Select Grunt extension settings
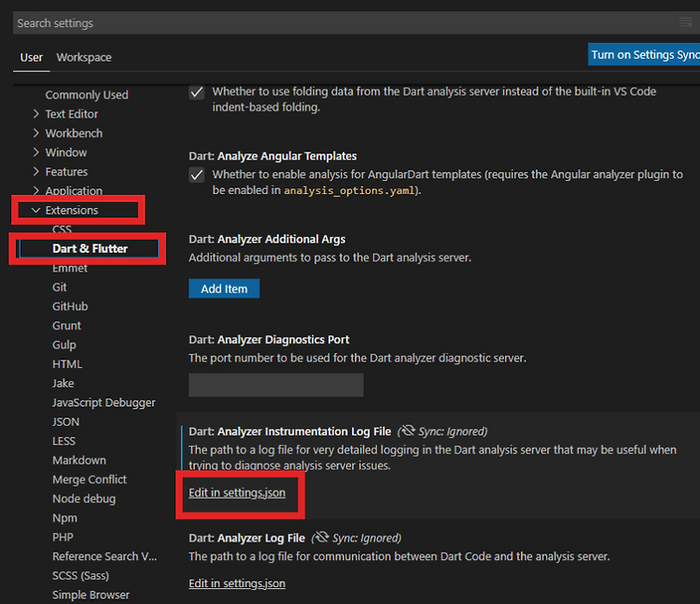Image resolution: width=700 pixels, height=604 pixels. click(x=66, y=326)
